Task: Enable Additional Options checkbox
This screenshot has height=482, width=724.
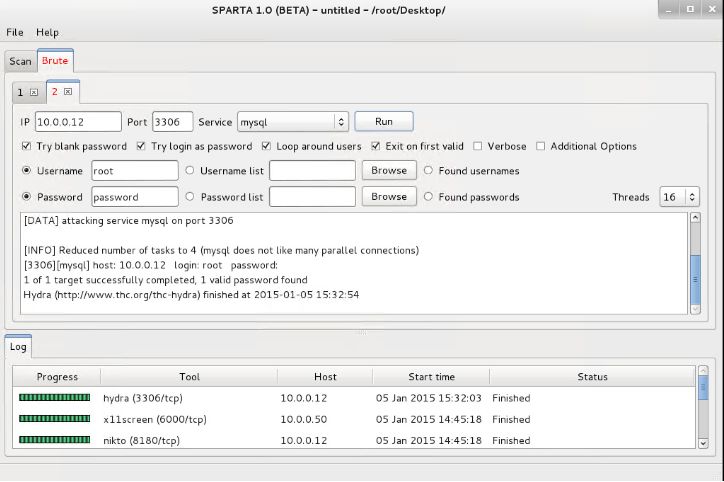Action: click(541, 146)
